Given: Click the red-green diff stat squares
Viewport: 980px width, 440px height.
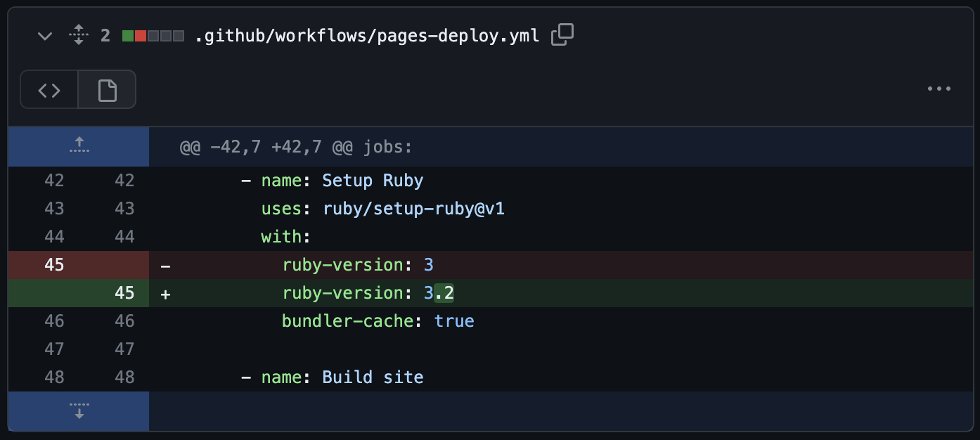Looking at the screenshot, I should (151, 34).
